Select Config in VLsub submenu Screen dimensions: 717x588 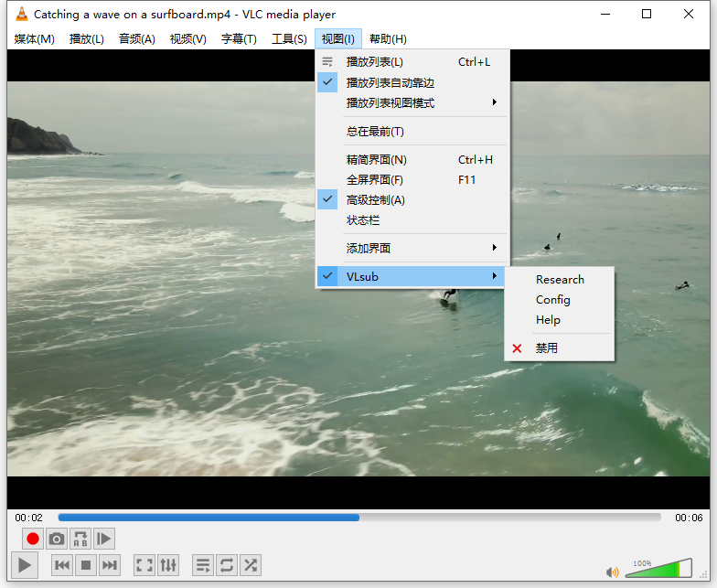click(560, 300)
